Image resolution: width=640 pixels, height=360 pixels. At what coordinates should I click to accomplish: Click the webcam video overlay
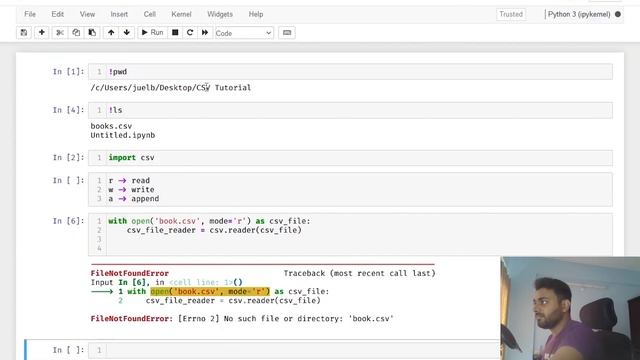(x=570, y=308)
